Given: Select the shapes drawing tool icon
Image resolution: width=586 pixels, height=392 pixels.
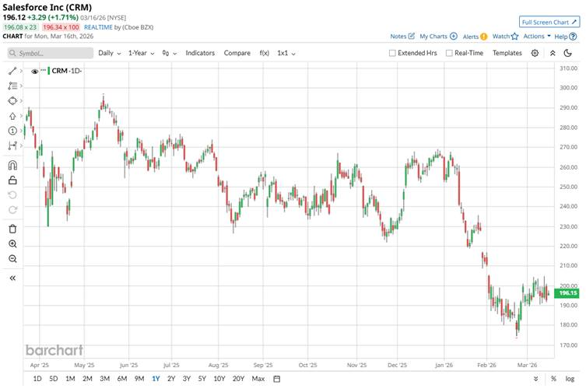Looking at the screenshot, I should coord(12,101).
